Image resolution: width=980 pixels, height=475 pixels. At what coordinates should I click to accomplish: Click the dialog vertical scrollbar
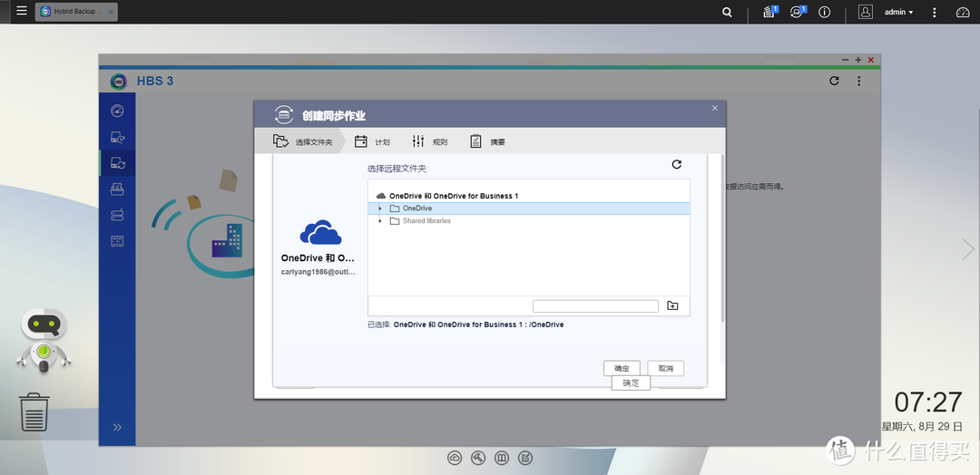[722, 237]
